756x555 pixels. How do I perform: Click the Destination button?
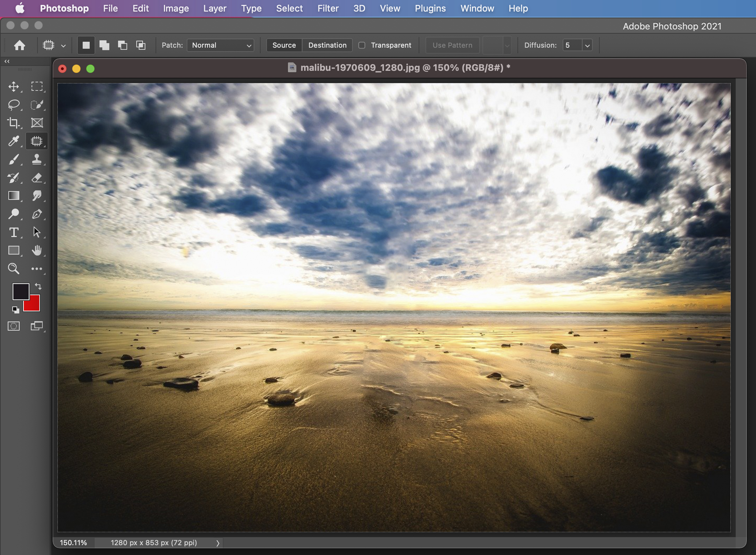coord(327,45)
